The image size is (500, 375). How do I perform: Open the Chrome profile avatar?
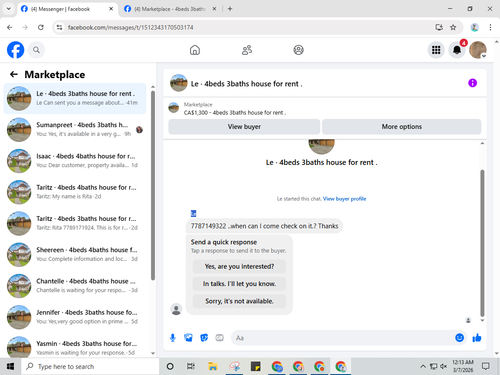pyautogui.click(x=475, y=27)
